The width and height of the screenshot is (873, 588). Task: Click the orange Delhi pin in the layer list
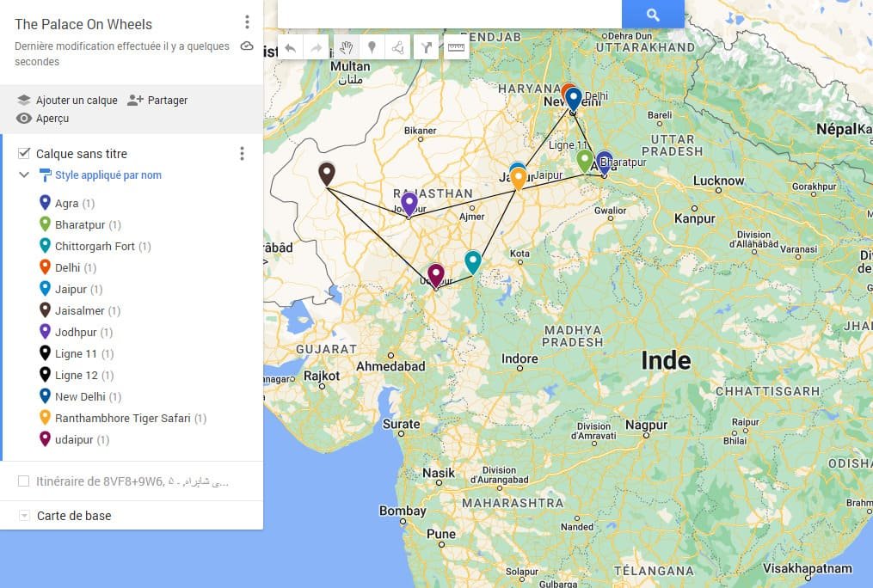pos(45,267)
